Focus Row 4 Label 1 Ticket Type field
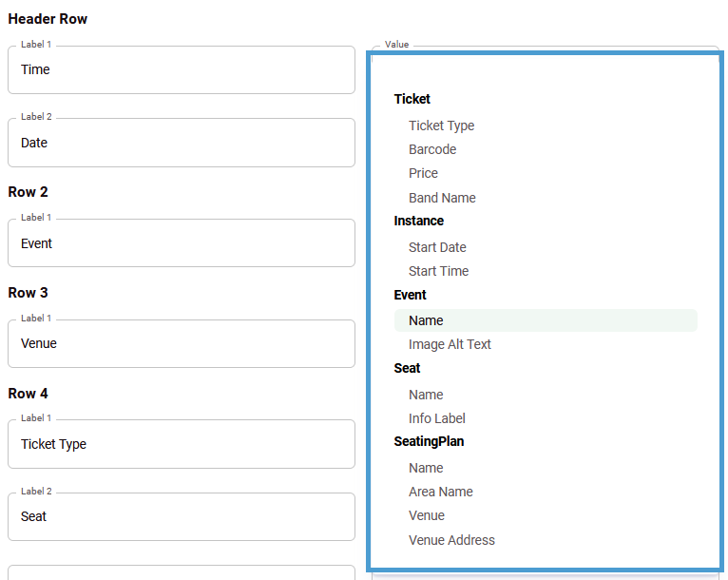 (x=182, y=444)
